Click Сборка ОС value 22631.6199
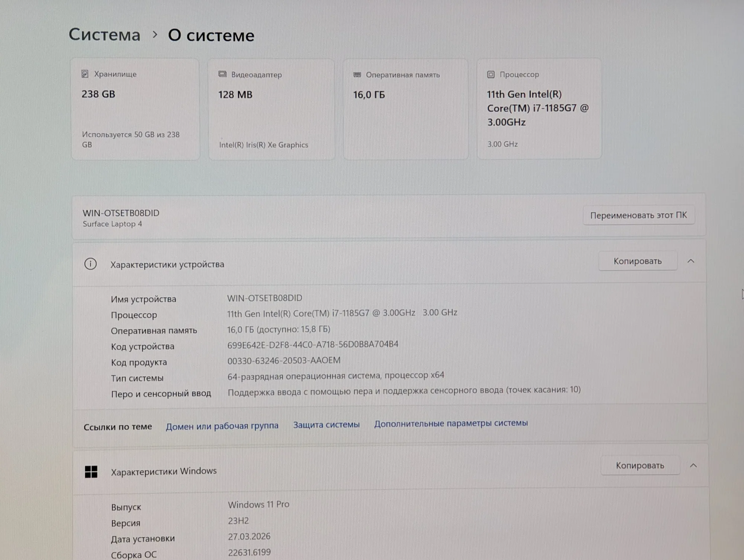Screen dimensions: 744x560 (249, 552)
